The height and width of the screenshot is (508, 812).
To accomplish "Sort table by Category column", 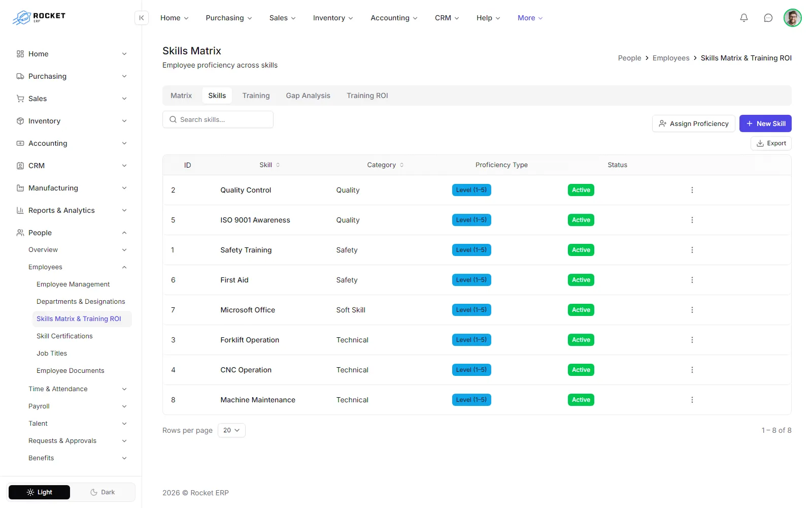I will tap(385, 165).
